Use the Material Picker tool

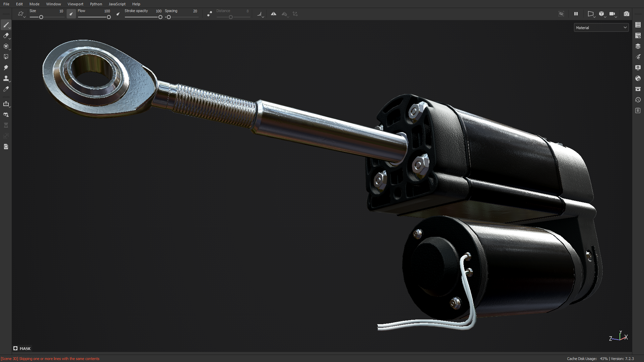tap(6, 89)
